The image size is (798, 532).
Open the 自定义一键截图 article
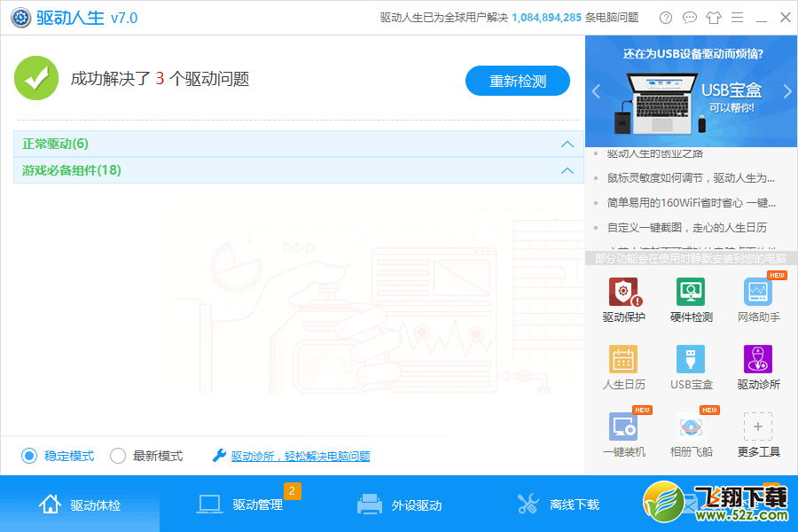click(687, 228)
